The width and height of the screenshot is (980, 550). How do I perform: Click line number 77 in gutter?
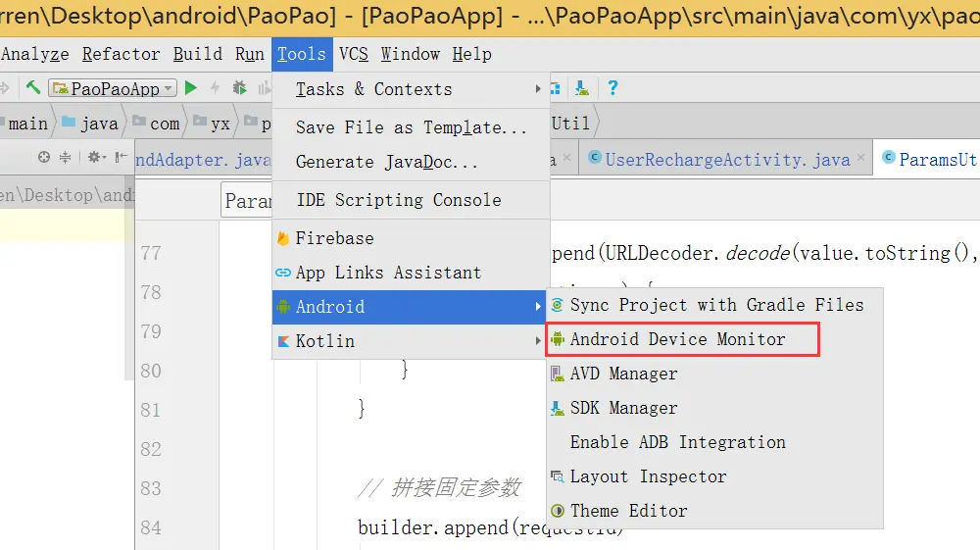click(x=151, y=254)
